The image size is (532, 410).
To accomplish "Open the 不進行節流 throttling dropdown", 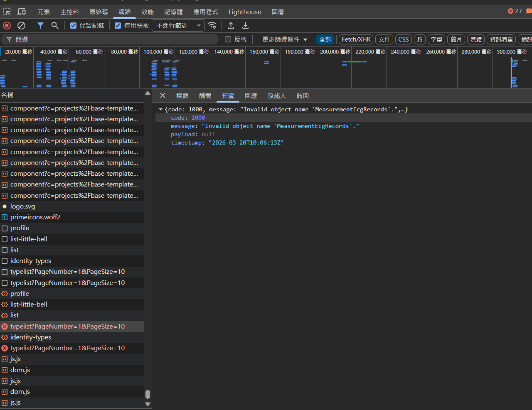I will 178,26.
